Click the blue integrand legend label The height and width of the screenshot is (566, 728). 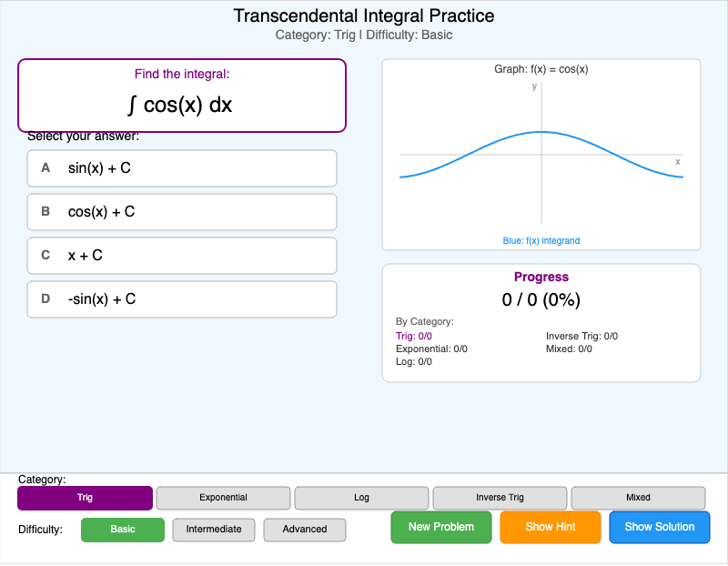[x=541, y=240]
